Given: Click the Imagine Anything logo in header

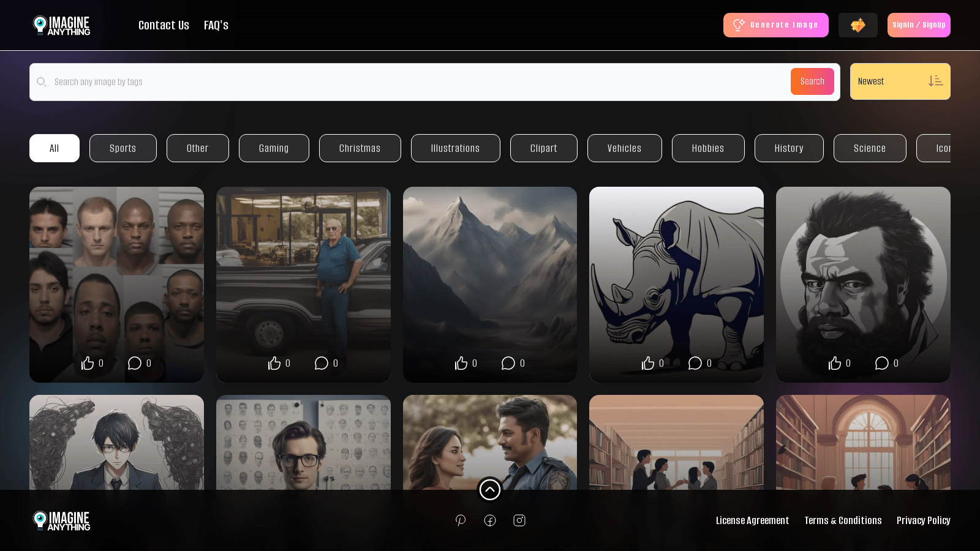Looking at the screenshot, I should click(61, 25).
